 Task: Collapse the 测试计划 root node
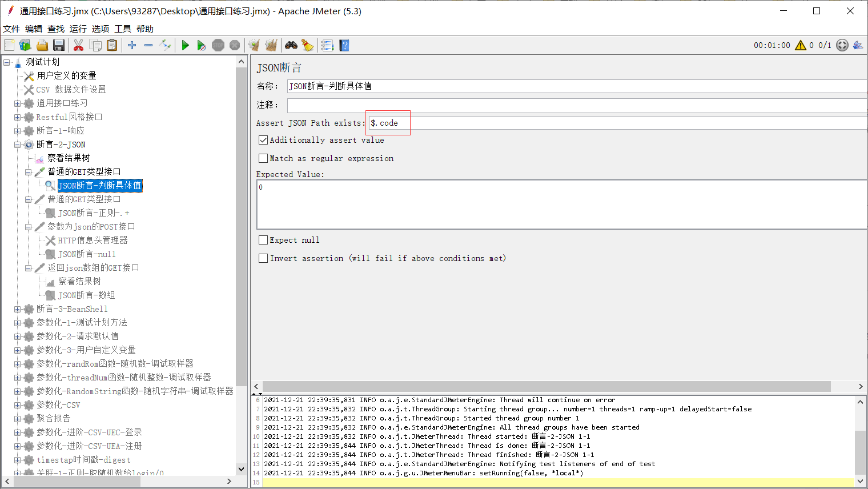click(7, 62)
